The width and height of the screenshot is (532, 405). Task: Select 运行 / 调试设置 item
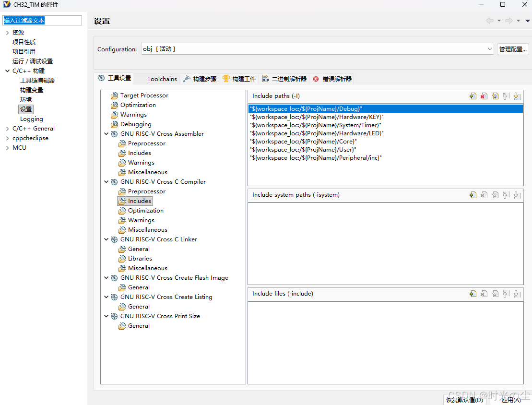[33, 61]
